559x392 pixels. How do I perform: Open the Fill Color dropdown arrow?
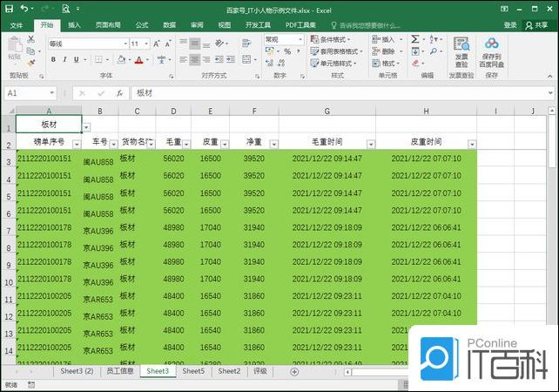[130, 59]
